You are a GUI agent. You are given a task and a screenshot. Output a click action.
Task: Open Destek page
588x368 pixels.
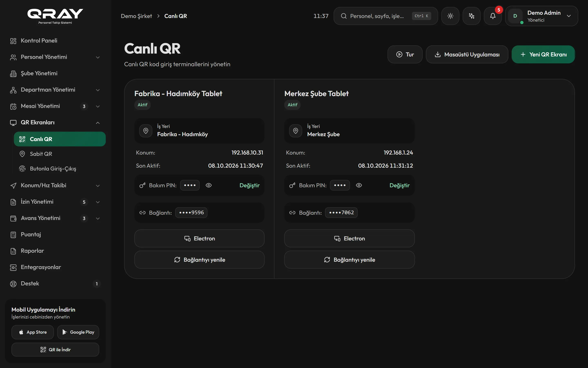coord(55,284)
